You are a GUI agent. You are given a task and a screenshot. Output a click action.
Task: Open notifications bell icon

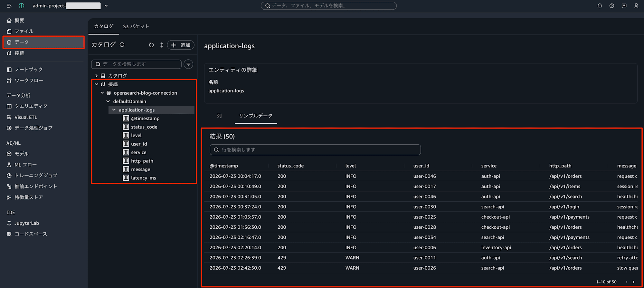coord(600,6)
